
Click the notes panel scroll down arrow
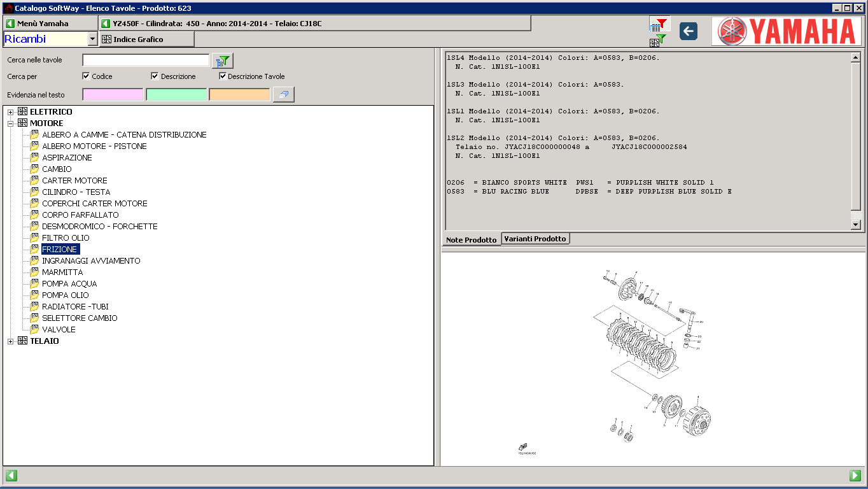[x=855, y=224]
